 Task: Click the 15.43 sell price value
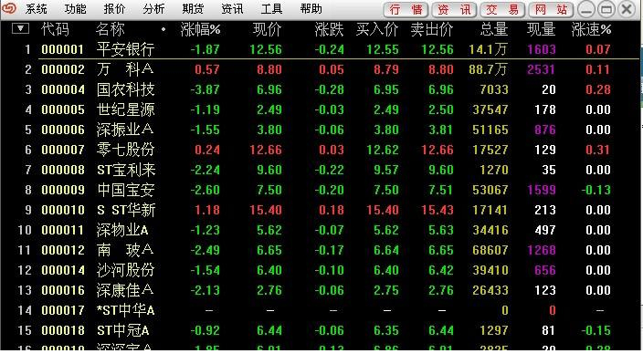[x=437, y=210]
